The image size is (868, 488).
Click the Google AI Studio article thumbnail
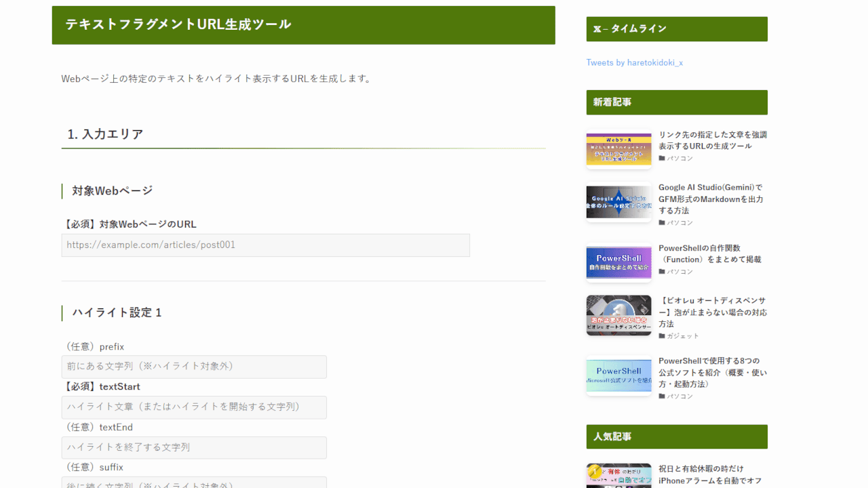618,202
